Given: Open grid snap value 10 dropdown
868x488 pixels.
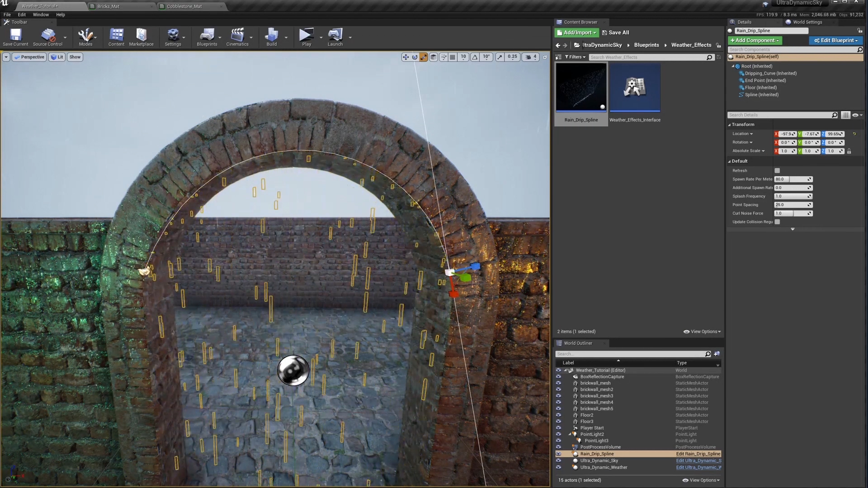Looking at the screenshot, I should pos(463,57).
